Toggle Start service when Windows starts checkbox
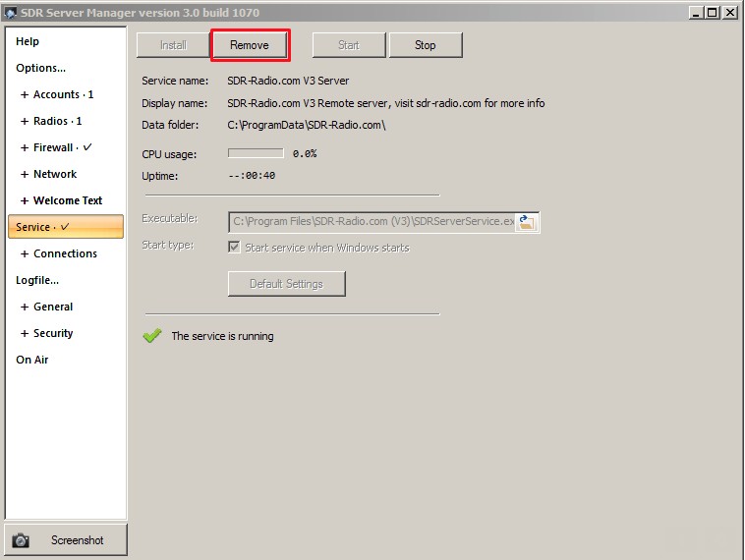This screenshot has height=560, width=745. click(x=234, y=247)
